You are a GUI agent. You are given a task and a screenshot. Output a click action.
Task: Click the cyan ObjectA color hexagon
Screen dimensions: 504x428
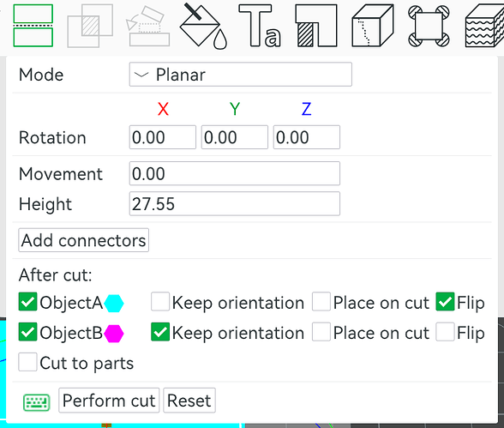(x=114, y=304)
